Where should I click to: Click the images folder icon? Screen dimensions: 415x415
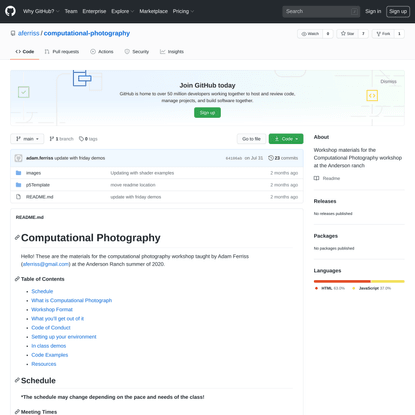[19, 173]
